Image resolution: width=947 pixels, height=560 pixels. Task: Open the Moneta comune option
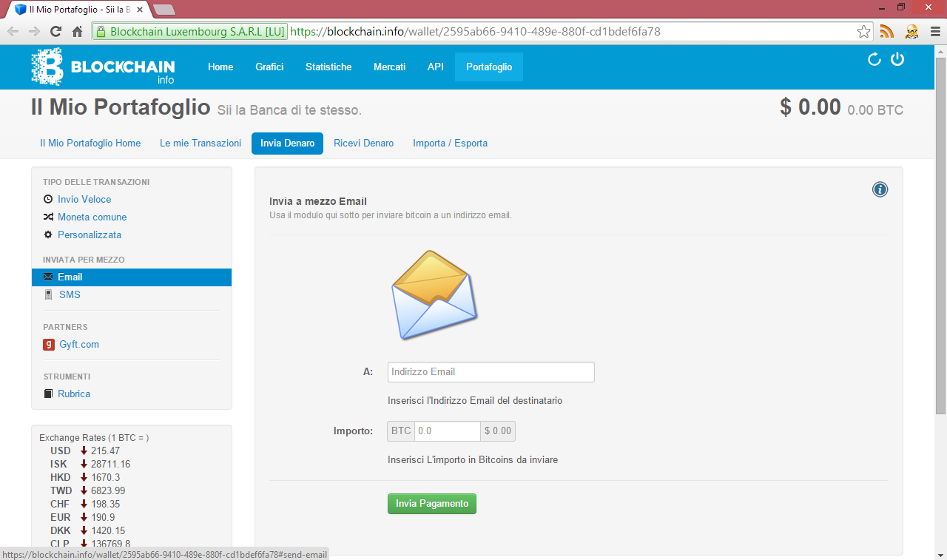(x=92, y=217)
